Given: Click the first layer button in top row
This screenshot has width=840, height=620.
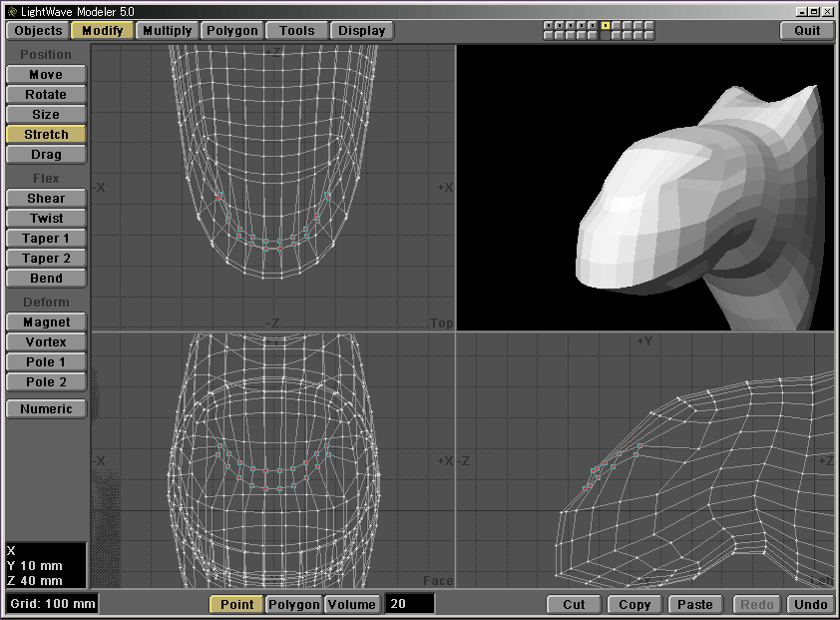Looking at the screenshot, I should coord(549,25).
